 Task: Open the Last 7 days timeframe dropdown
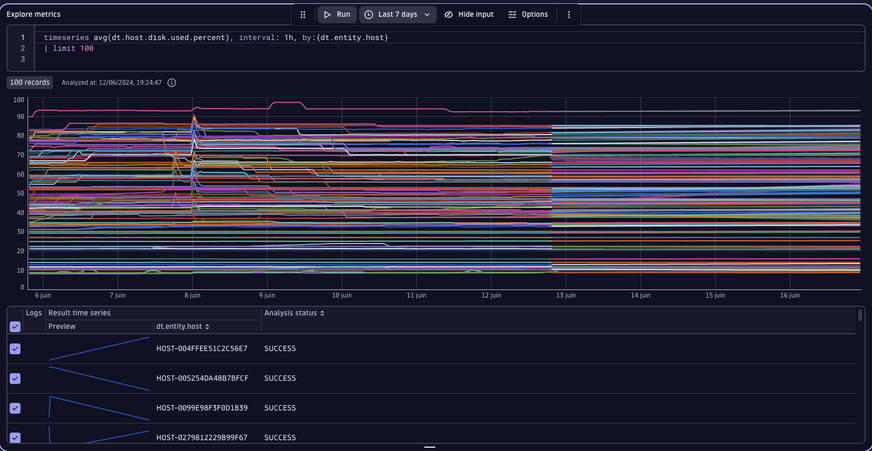[x=398, y=15]
